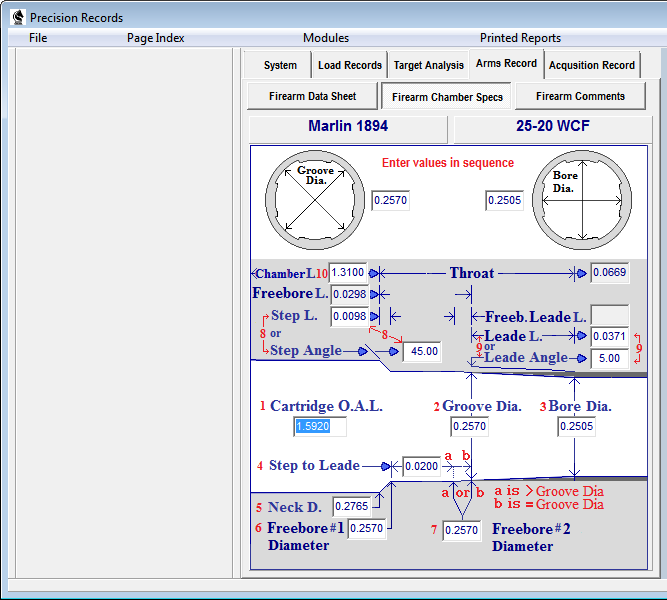
Task: Click the Freebore #2 Diameter field 0.2570
Action: point(462,530)
